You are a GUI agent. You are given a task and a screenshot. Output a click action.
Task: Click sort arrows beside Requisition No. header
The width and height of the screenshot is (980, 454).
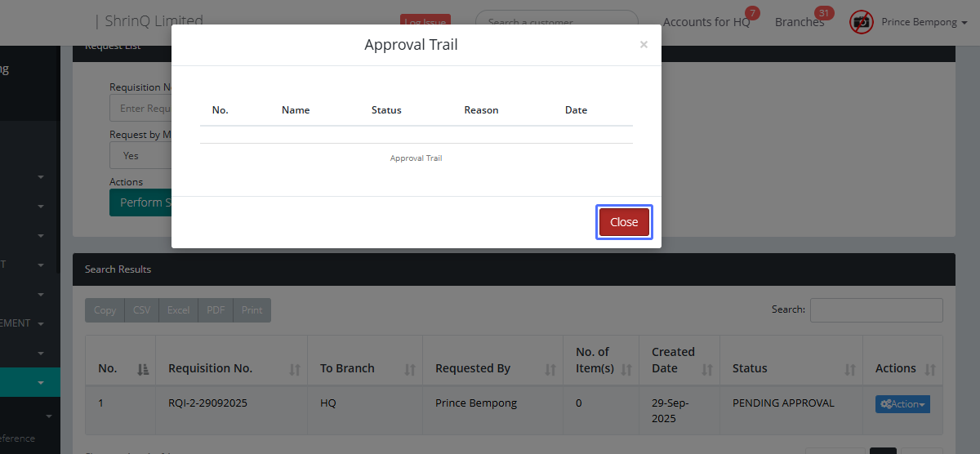(x=295, y=369)
